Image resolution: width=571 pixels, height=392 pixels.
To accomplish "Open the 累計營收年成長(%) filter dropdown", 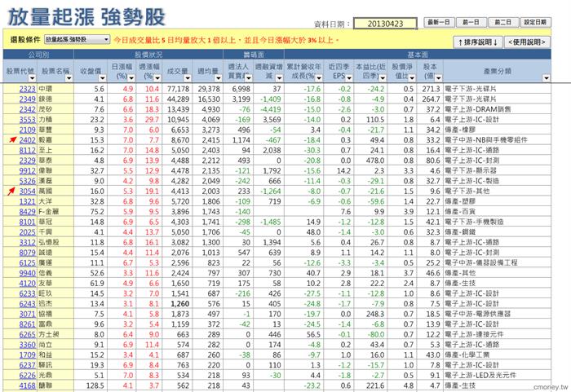I will pyautogui.click(x=319, y=78).
